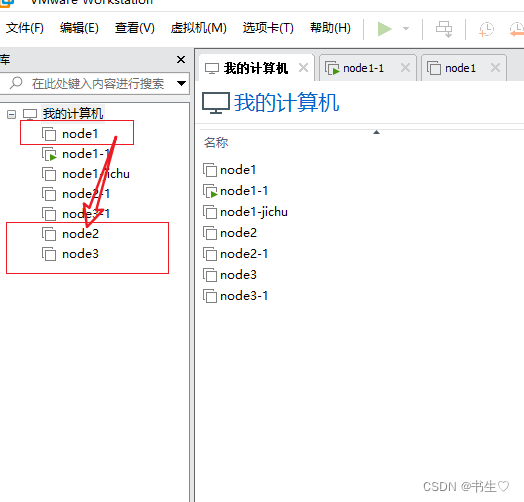This screenshot has width=524, height=502.
Task: Select node2 in the library tree
Action: point(81,234)
